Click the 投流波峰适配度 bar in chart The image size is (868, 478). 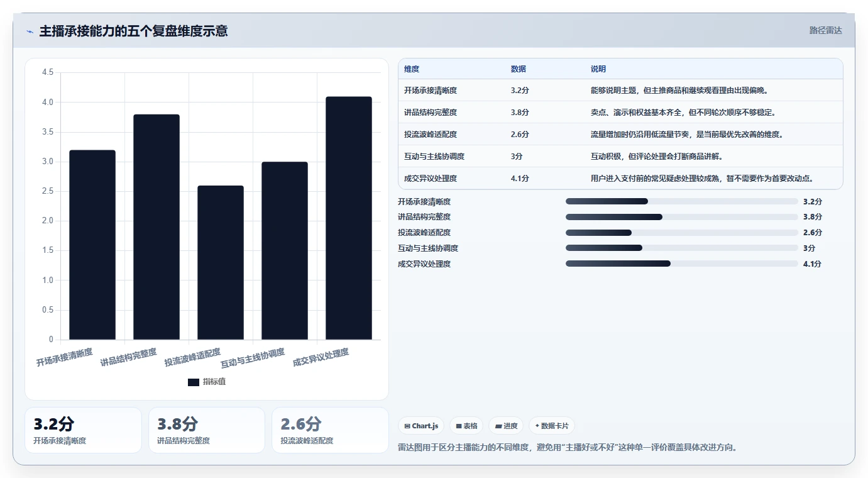(221, 262)
